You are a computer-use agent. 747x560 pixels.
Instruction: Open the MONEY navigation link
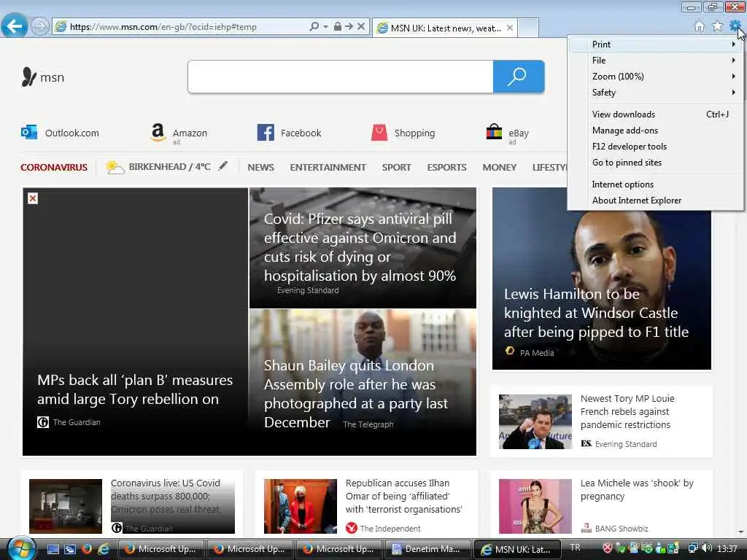tap(499, 168)
